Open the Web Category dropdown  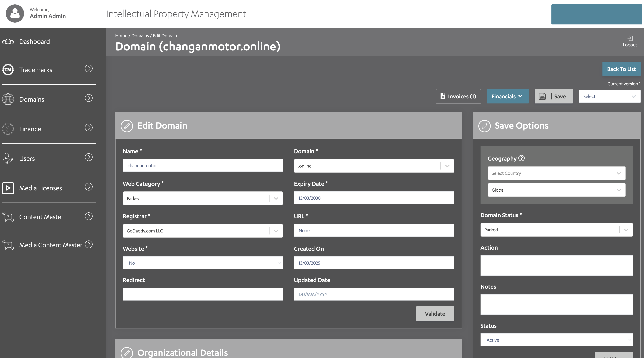(x=276, y=198)
